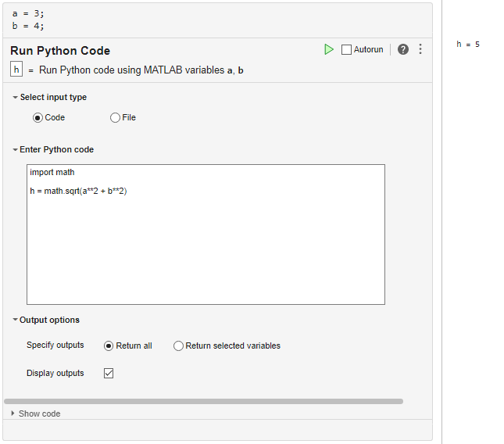
Task: Click the horizontal scrollbar below the task
Action: [x=203, y=401]
